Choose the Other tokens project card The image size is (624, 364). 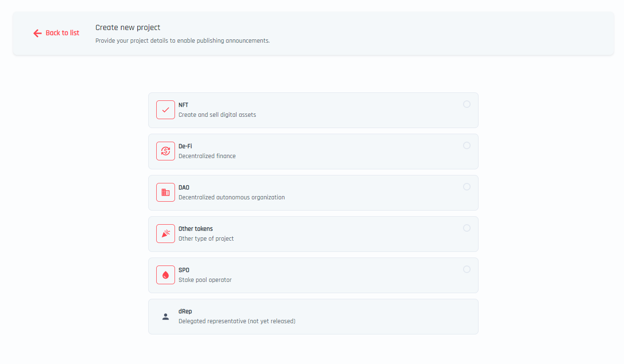(x=313, y=234)
